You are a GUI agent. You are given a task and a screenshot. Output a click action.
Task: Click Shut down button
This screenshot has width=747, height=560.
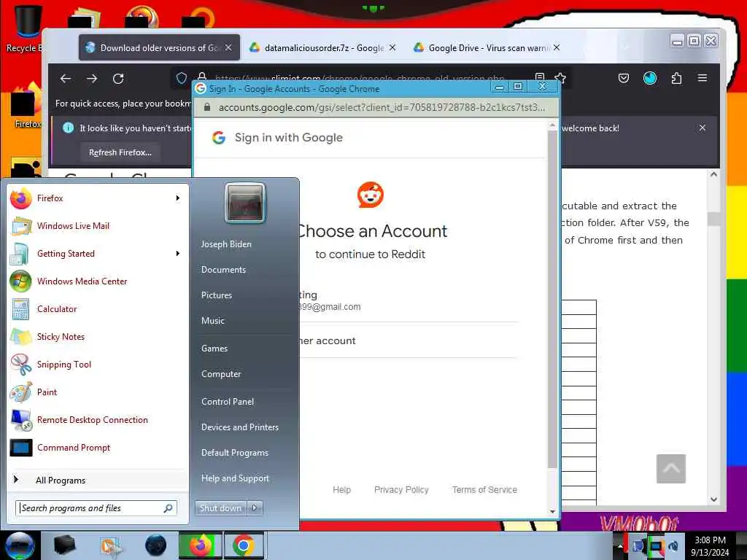pyautogui.click(x=220, y=508)
